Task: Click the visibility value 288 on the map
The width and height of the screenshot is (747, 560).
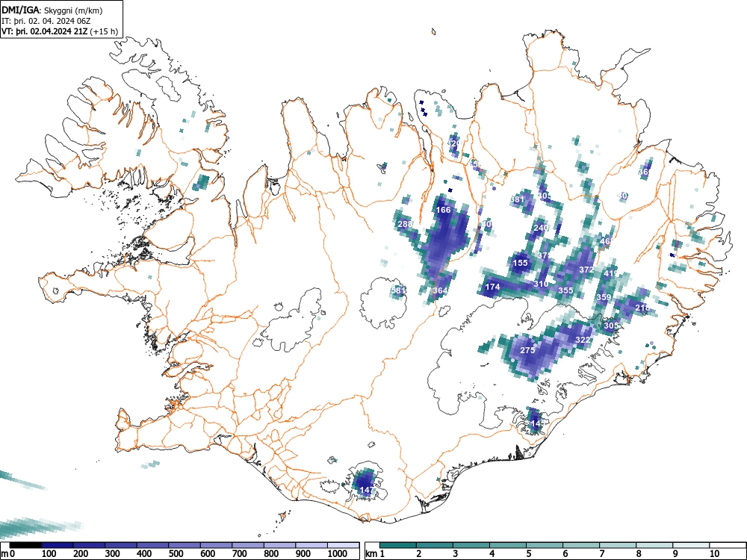Action: [405, 224]
